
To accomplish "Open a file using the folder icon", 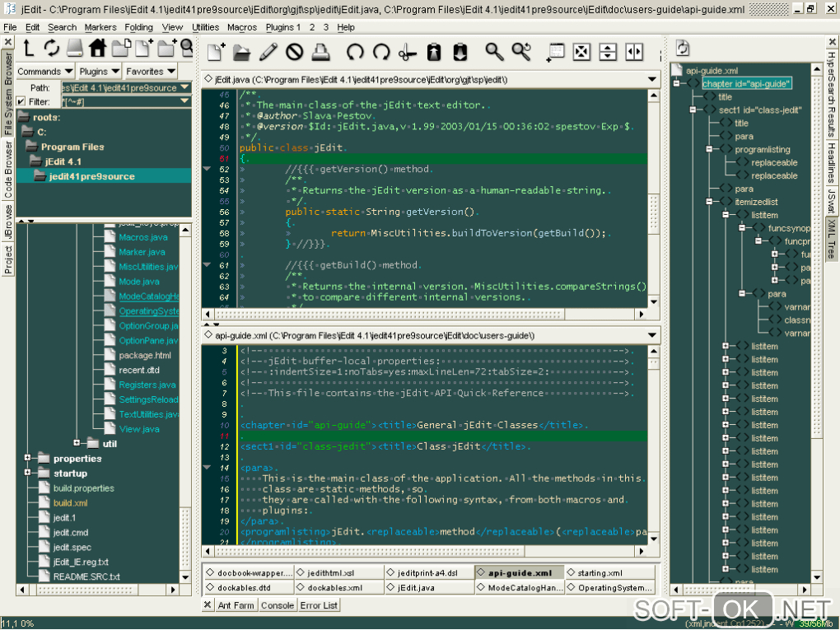I will [x=241, y=52].
